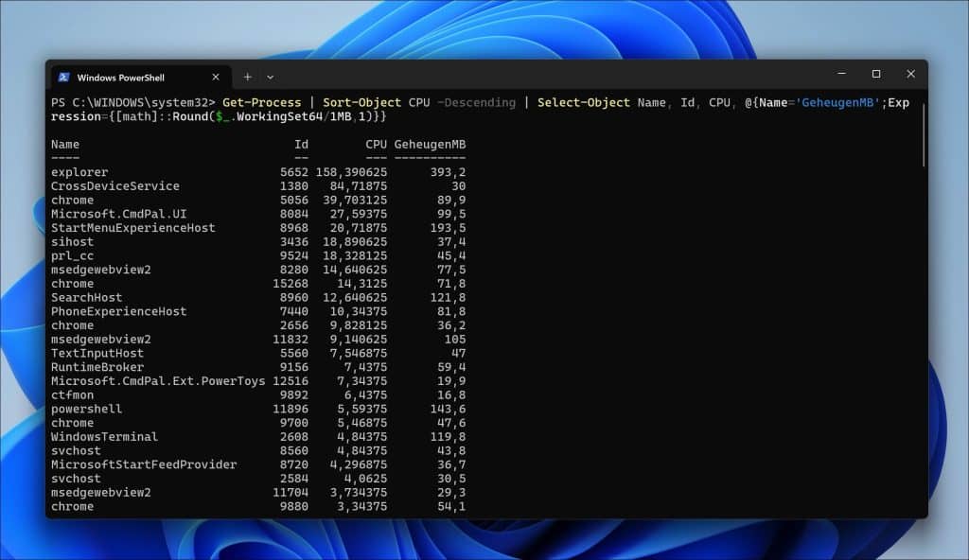Click the explorer process name

click(x=79, y=172)
